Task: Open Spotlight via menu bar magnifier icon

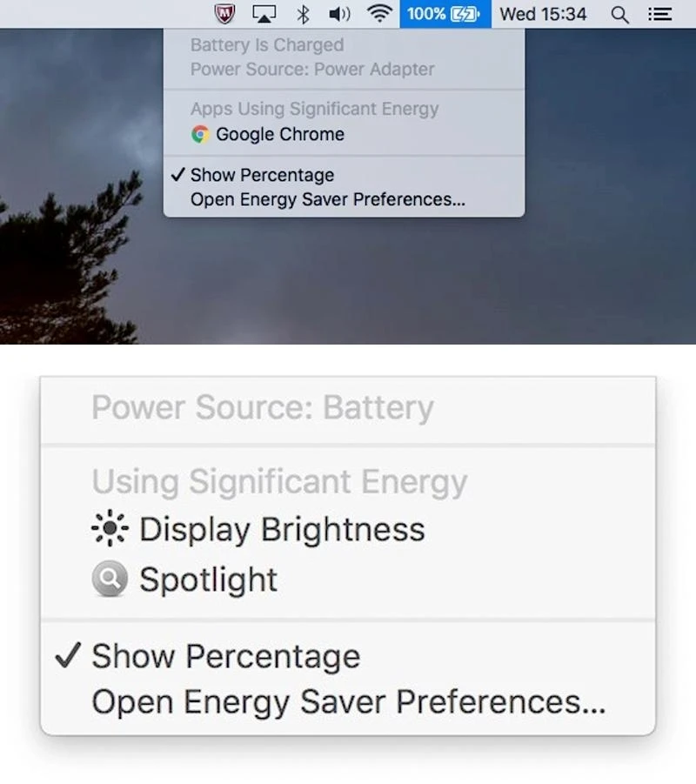Action: pyautogui.click(x=619, y=14)
